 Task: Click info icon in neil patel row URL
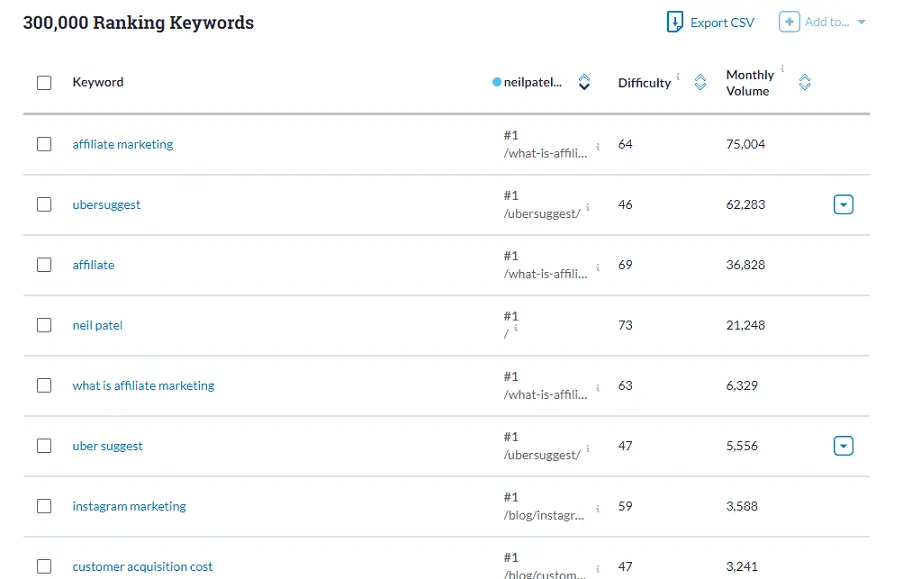coord(516,327)
